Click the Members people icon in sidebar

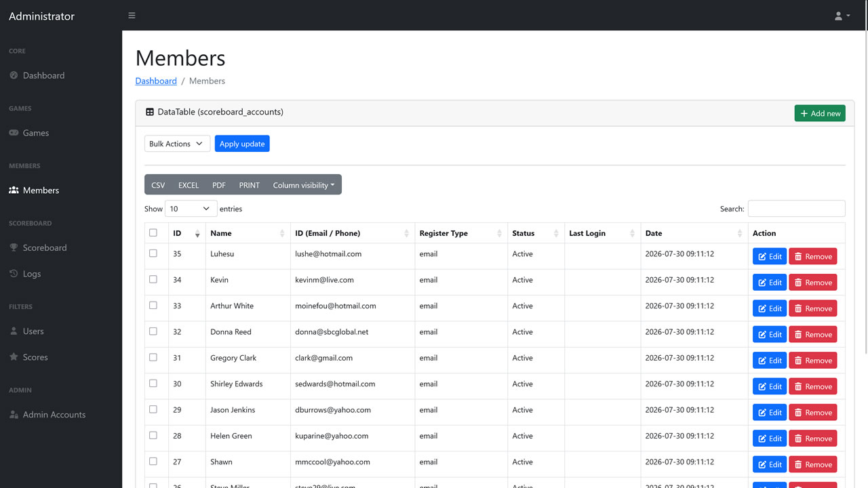[x=14, y=190]
